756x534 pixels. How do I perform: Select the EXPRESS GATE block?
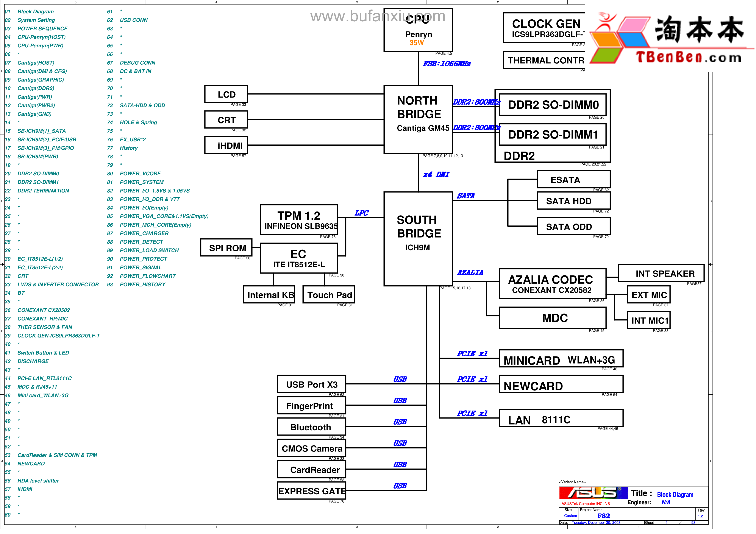pyautogui.click(x=311, y=491)
